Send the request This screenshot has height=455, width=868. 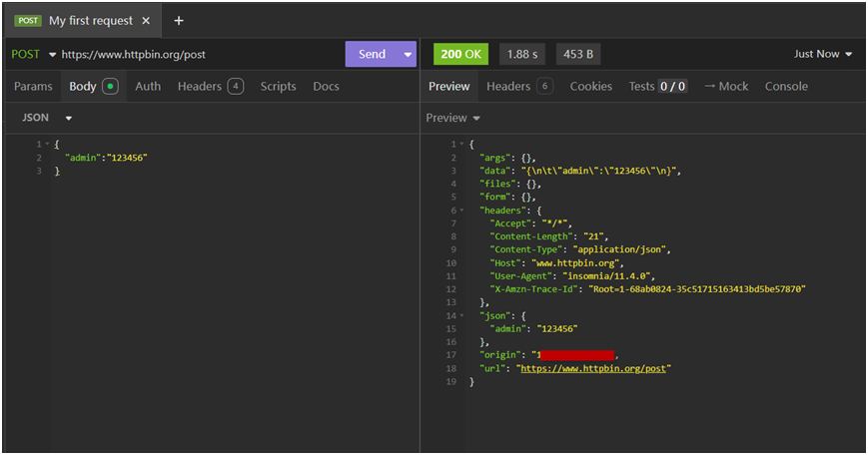coord(372,54)
